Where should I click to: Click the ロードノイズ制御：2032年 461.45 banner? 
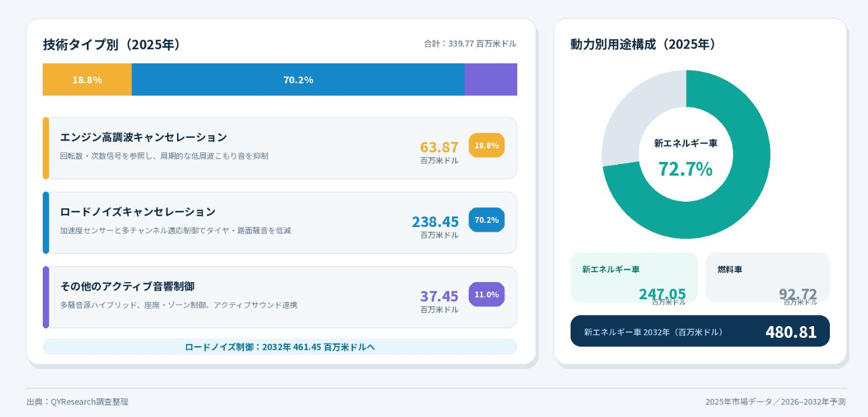click(280, 347)
